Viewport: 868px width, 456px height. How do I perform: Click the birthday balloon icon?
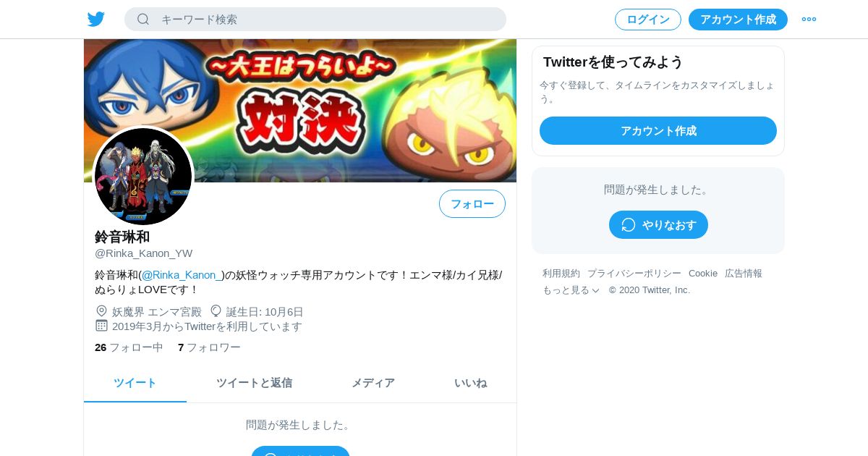click(x=216, y=311)
